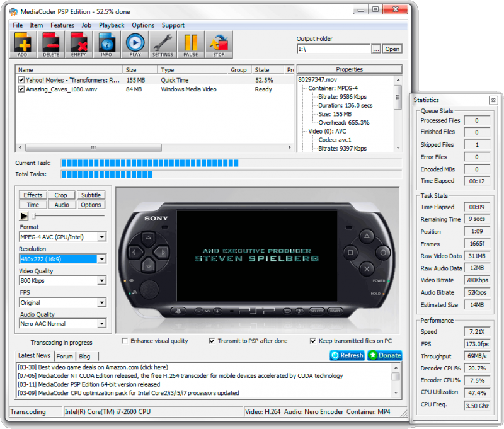Switch to the Forum tab
The image size is (504, 429).
pos(65,357)
